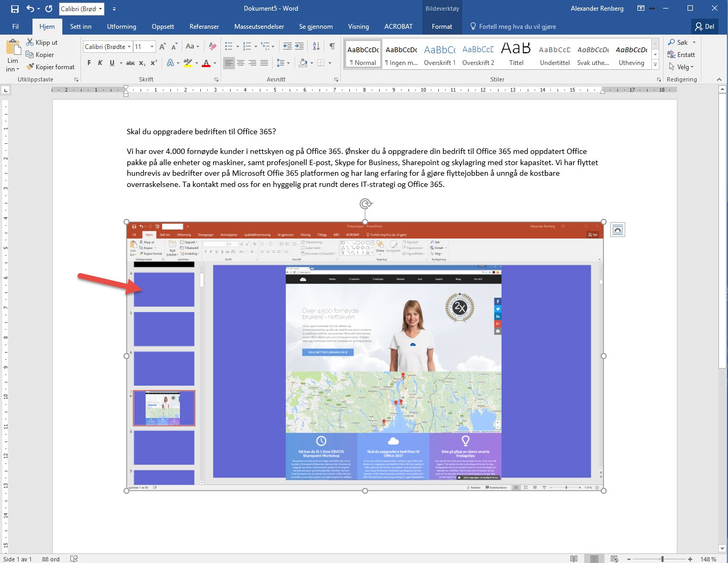
Task: Show paragraph marks with pilcrow icon
Action: [x=332, y=46]
